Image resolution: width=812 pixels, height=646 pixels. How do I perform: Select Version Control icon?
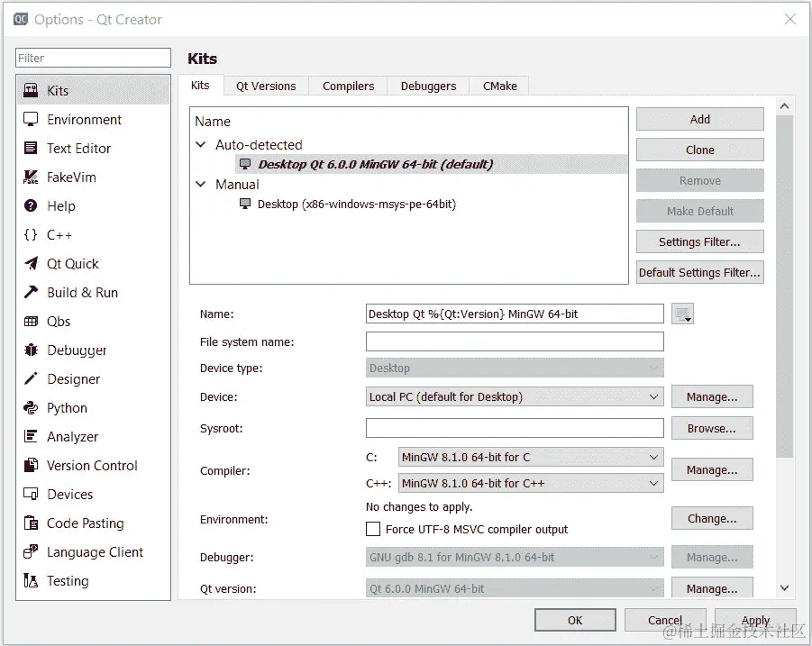(31, 465)
